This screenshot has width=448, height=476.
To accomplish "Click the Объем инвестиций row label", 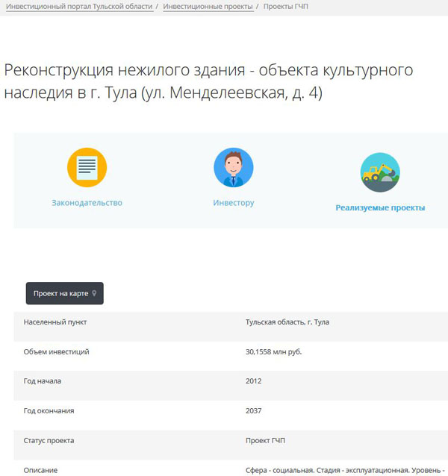I will click(x=56, y=351).
